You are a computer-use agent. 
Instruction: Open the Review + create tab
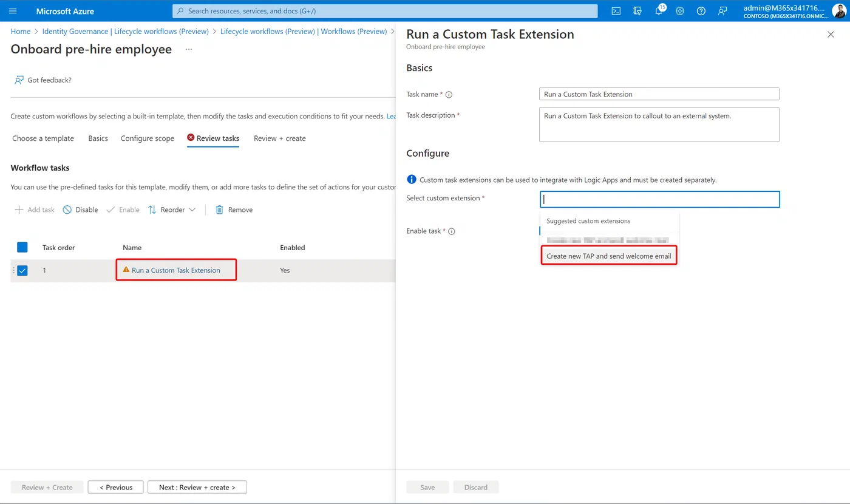(280, 138)
